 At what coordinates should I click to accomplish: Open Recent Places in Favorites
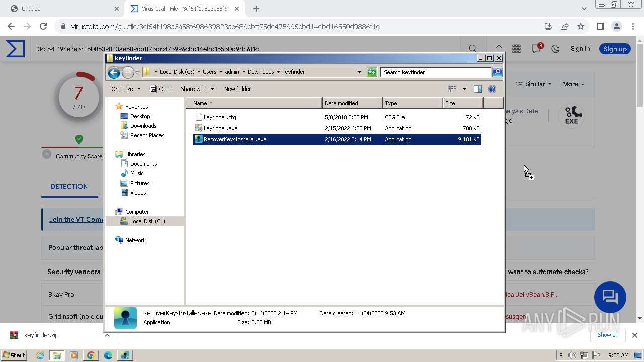[147, 135]
